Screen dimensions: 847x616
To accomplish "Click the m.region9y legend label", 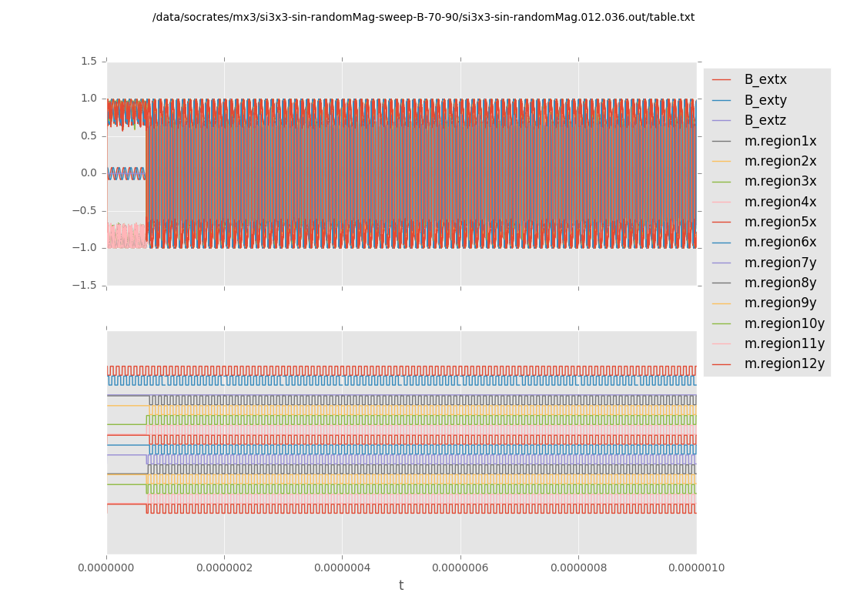I will pos(780,303).
